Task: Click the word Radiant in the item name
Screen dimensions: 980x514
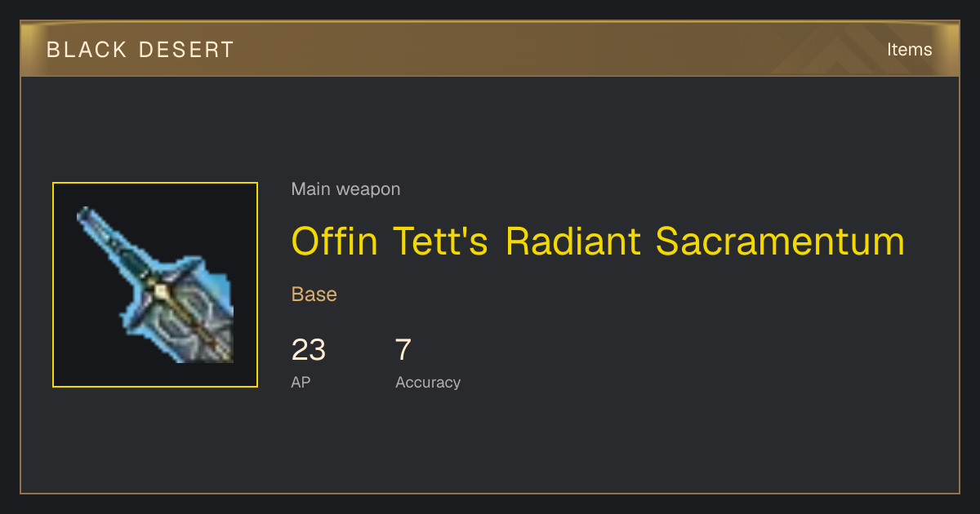Action: (573, 241)
